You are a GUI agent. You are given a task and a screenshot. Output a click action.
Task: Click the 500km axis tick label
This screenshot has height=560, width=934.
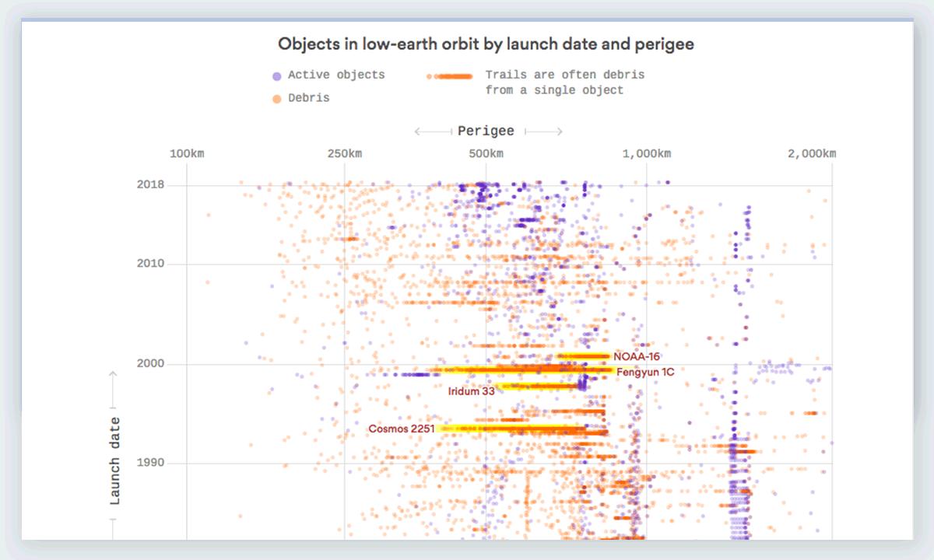(x=486, y=154)
